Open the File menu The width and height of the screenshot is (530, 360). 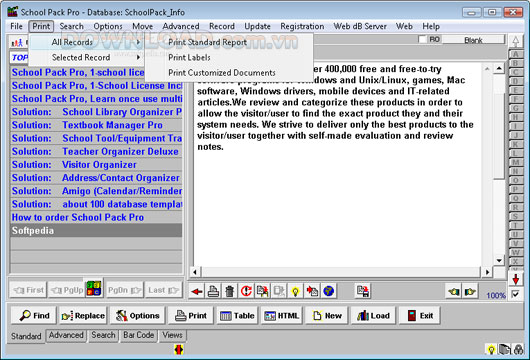16,26
